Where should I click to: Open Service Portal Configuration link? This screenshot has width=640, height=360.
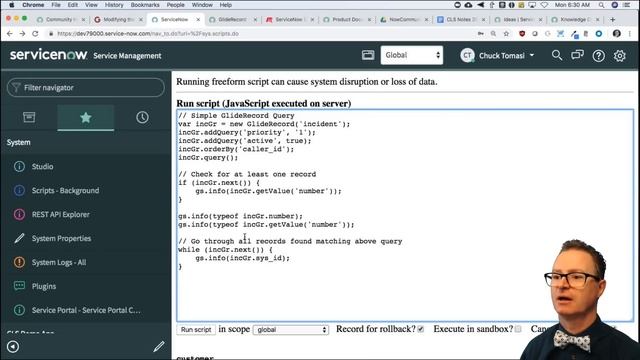coord(86,310)
